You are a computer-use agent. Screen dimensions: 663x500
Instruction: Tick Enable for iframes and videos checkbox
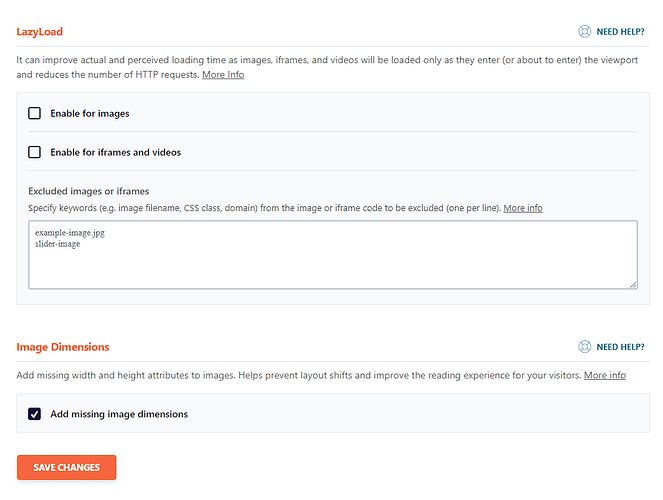(x=34, y=152)
